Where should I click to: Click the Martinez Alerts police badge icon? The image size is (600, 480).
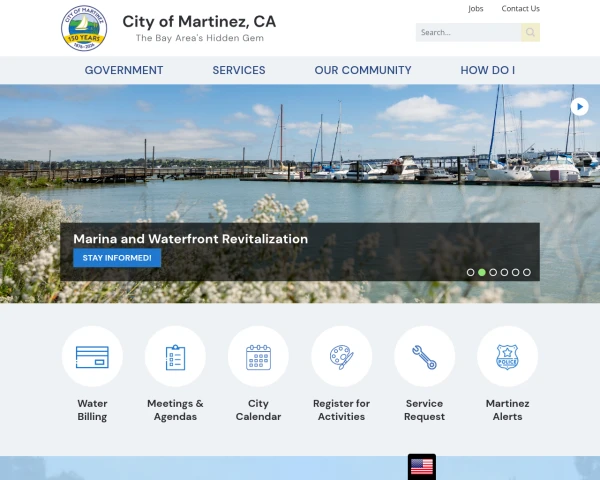[x=507, y=357]
